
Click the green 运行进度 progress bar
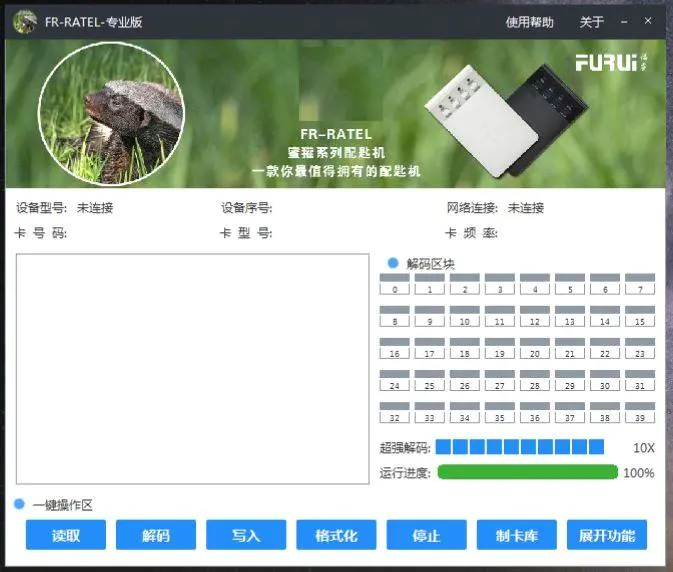[x=527, y=472]
